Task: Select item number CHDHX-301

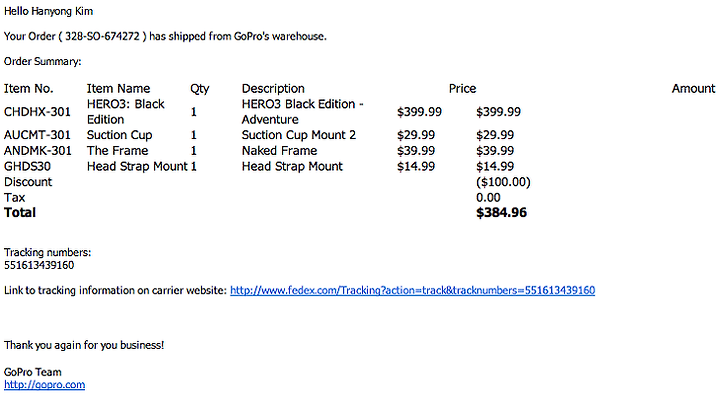Action: point(37,112)
